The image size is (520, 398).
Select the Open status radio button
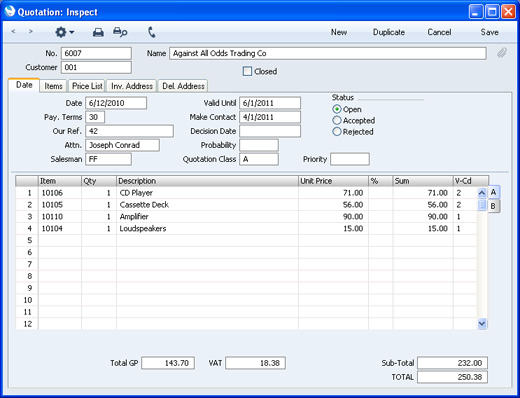coord(337,109)
